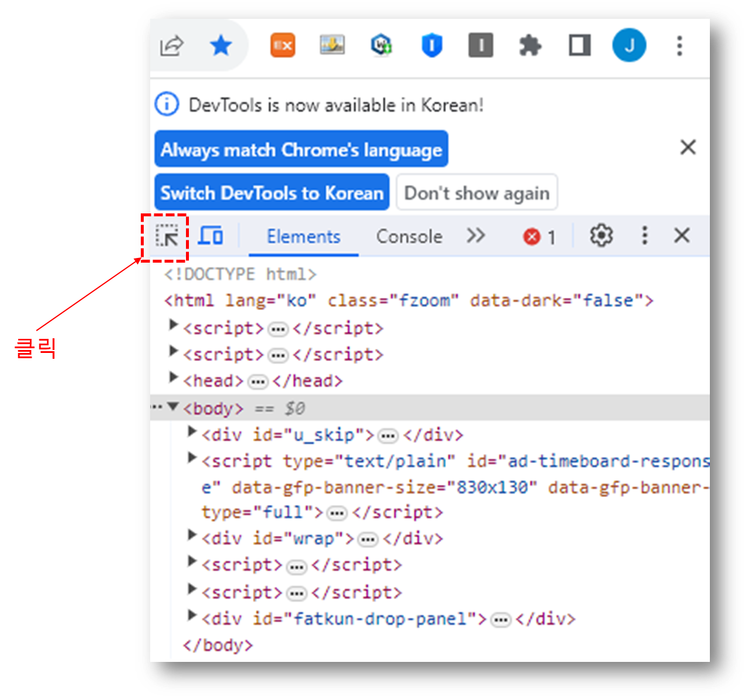Screen dimensions: 748x700
Task: Toggle the device toolbar icon
Action: (x=211, y=236)
